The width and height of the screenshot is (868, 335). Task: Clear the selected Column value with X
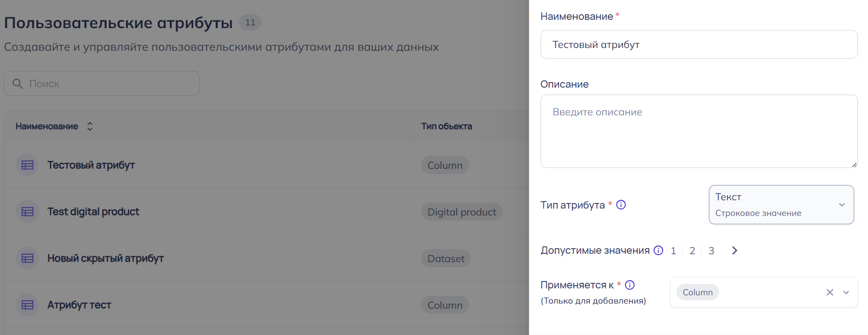pyautogui.click(x=830, y=292)
